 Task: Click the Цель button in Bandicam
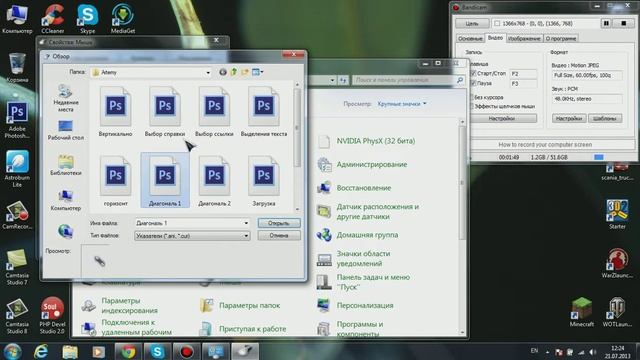(x=472, y=24)
